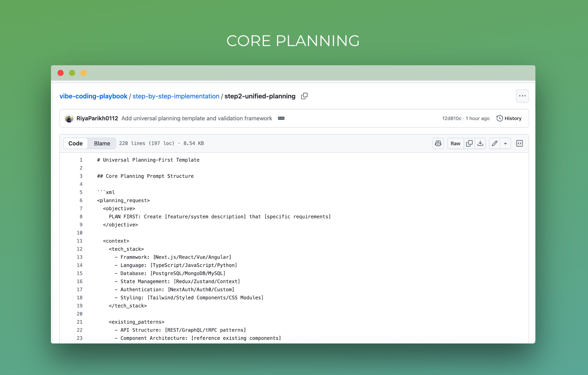Viewport: 588px width, 375px height.
Task: Download raw file icon
Action: click(480, 143)
